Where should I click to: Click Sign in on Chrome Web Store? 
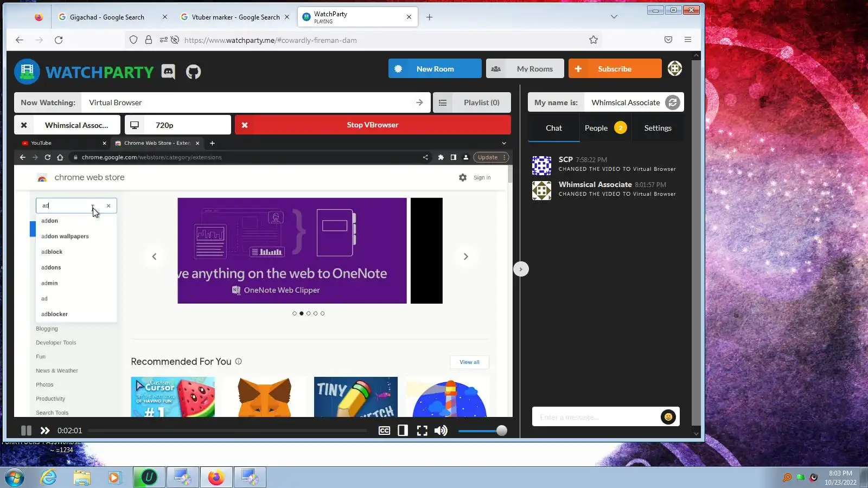(482, 177)
